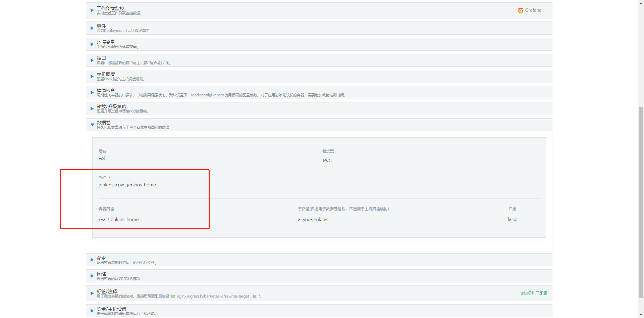Screen dimensions: 644x318
Task: Click the jenkinsci:pvc-jenkins-home PVC value
Action: coord(127,185)
